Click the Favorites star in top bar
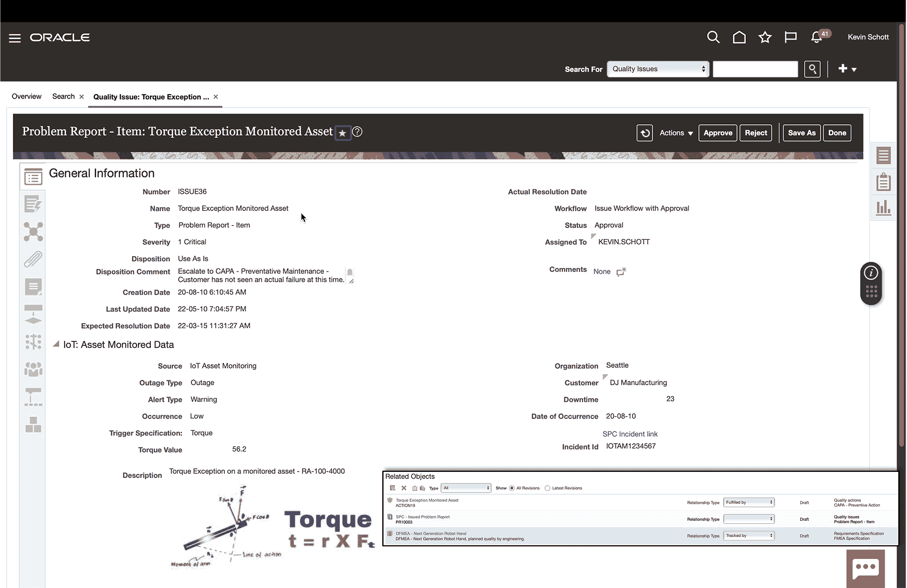This screenshot has height=588, width=907. click(x=765, y=38)
